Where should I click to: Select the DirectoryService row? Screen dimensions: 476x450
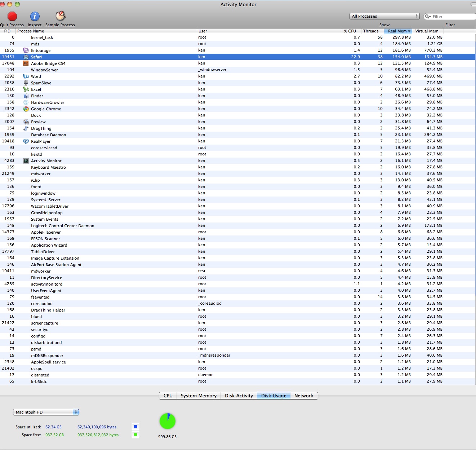(x=238, y=278)
